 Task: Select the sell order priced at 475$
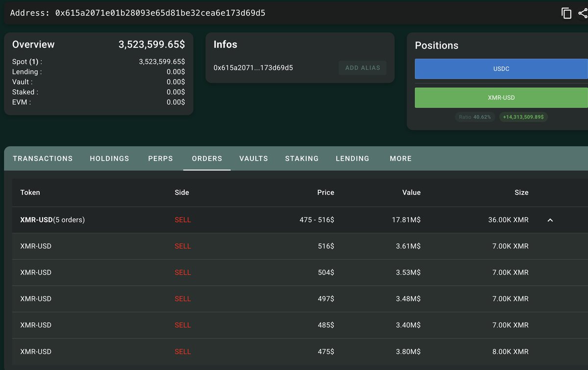point(300,351)
